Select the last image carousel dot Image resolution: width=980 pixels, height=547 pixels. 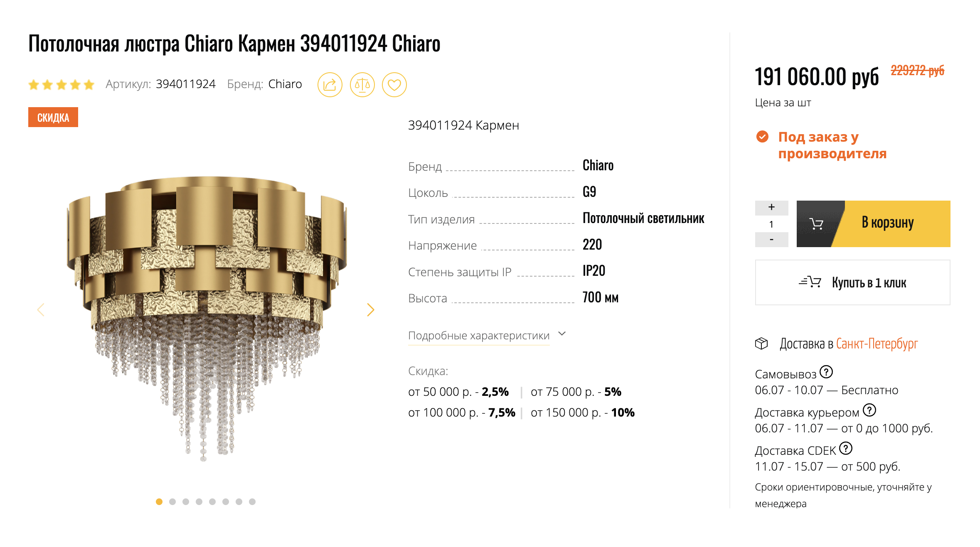[x=252, y=502]
